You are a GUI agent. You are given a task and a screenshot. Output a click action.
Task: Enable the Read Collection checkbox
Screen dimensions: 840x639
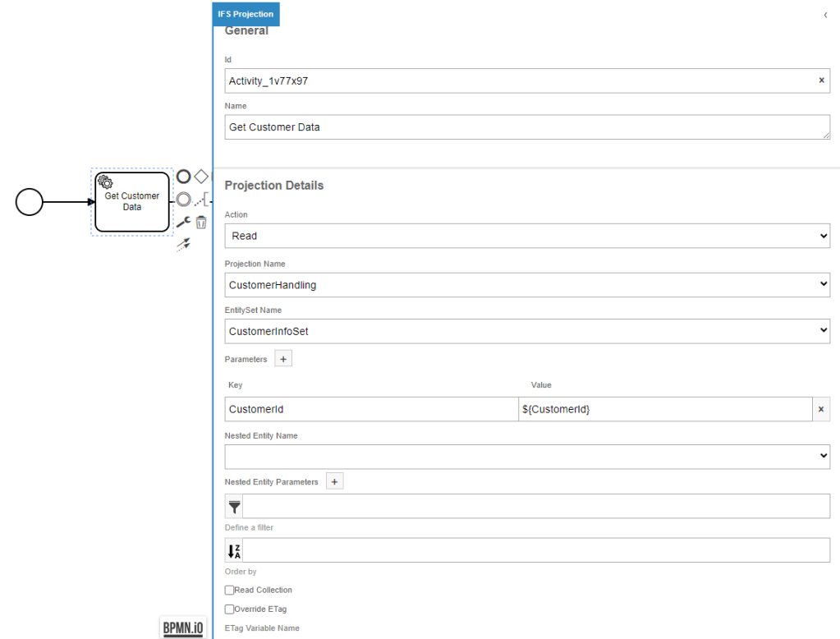[229, 590]
